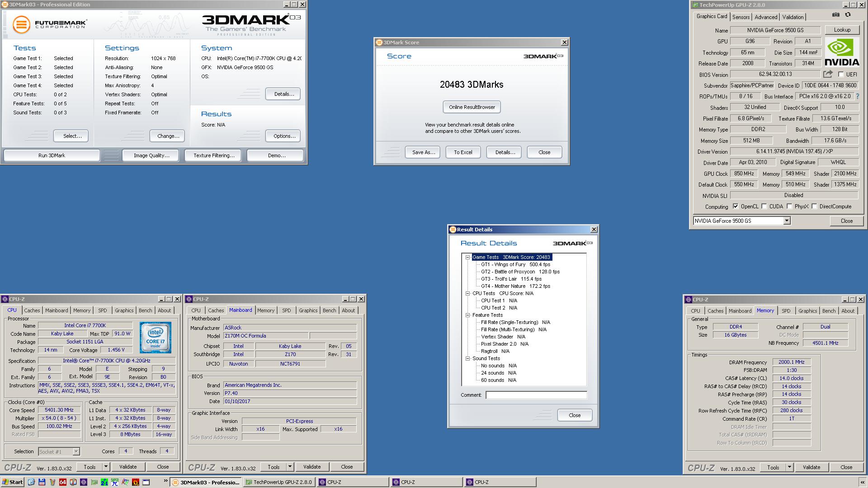
Task: Click the first quick launch browser icon
Action: (x=31, y=482)
